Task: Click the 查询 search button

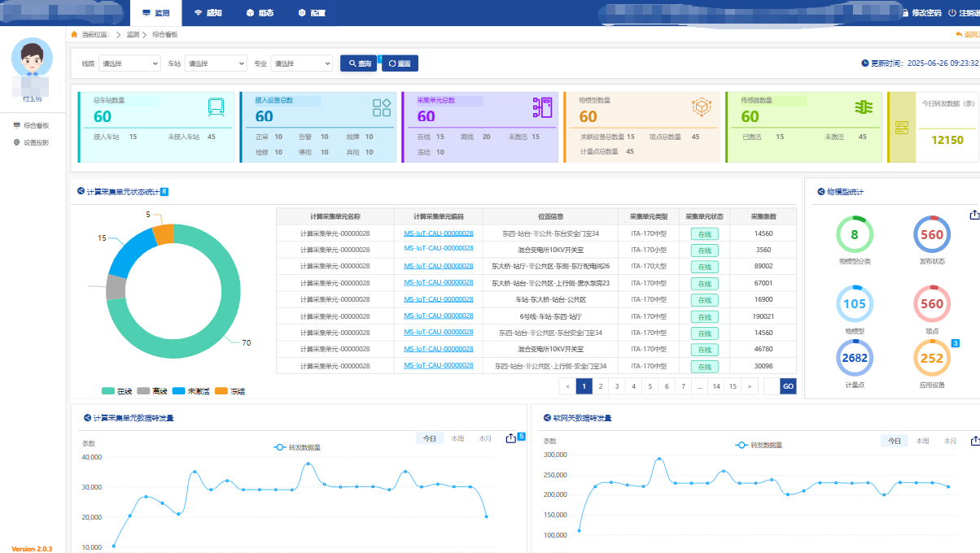Action: coord(358,63)
